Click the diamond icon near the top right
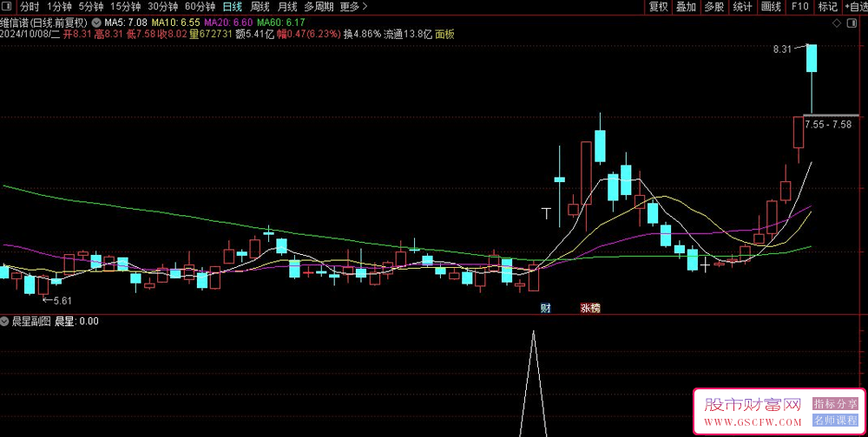 836,23
